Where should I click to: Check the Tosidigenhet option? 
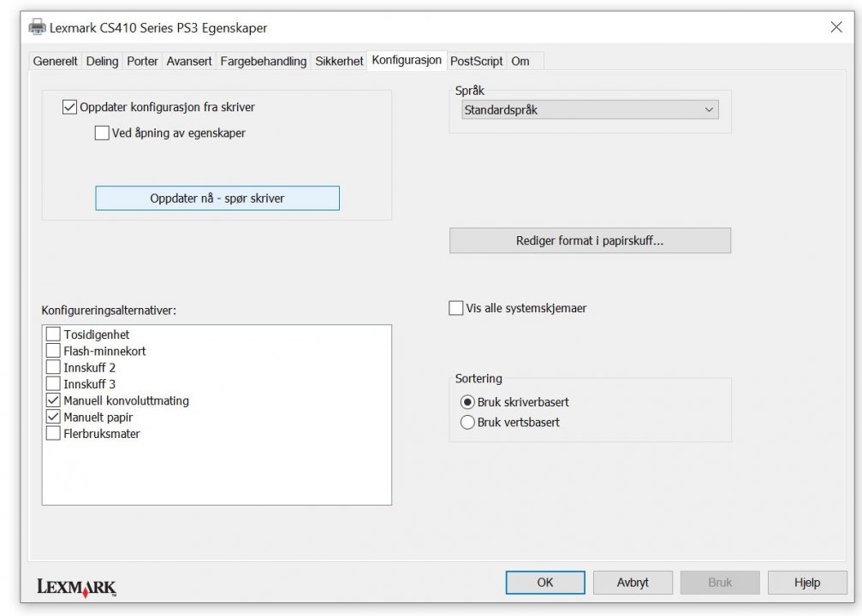(53, 335)
